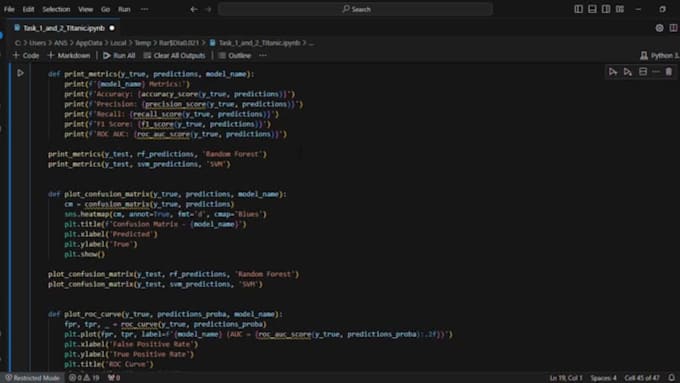Viewport: 680px width, 383px height.
Task: Select the Task_1_and_2_Titanic.ipynb tab
Action: pyautogui.click(x=64, y=28)
